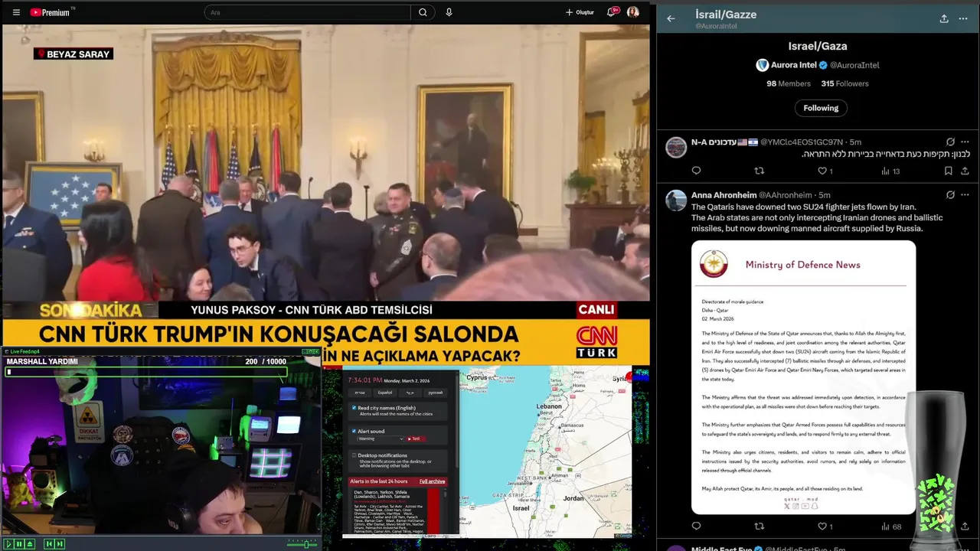980x551 pixels.
Task: Switch alerts language to Hebrew עברית
Action: tap(360, 393)
